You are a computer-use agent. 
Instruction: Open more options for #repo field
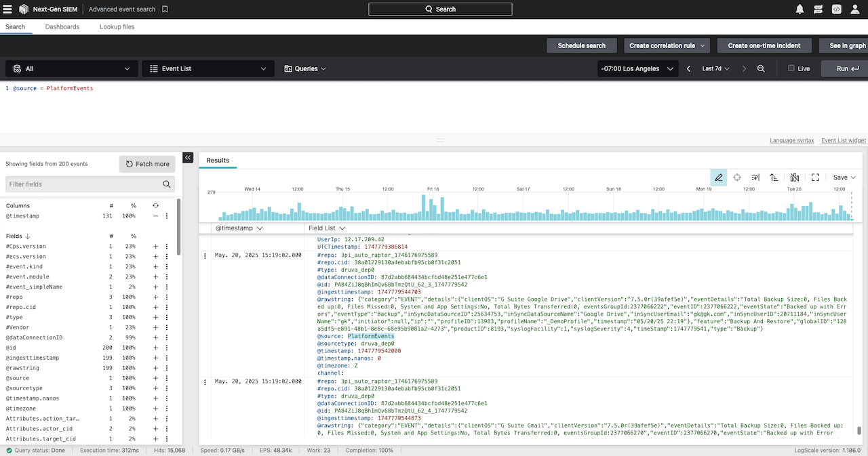[166, 297]
